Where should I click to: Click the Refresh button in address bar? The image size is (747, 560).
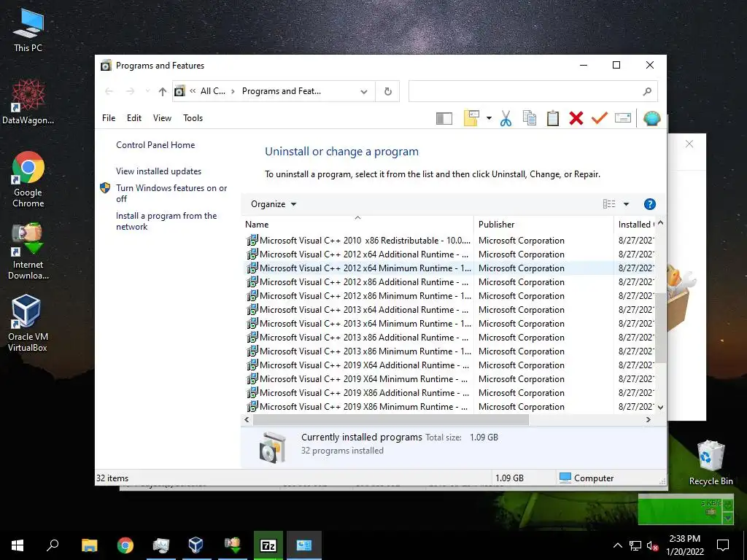[x=388, y=91]
